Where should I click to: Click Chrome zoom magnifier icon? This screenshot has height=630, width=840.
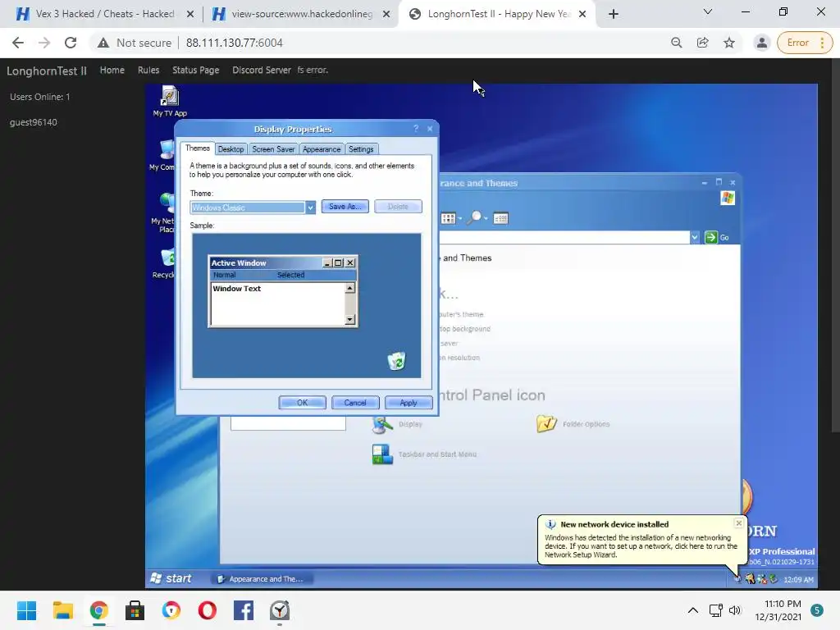pos(676,43)
